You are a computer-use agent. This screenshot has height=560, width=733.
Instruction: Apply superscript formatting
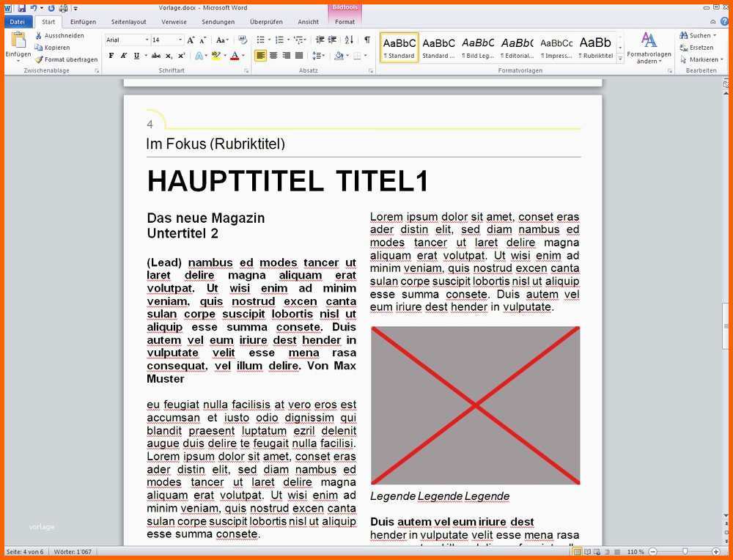(x=181, y=56)
